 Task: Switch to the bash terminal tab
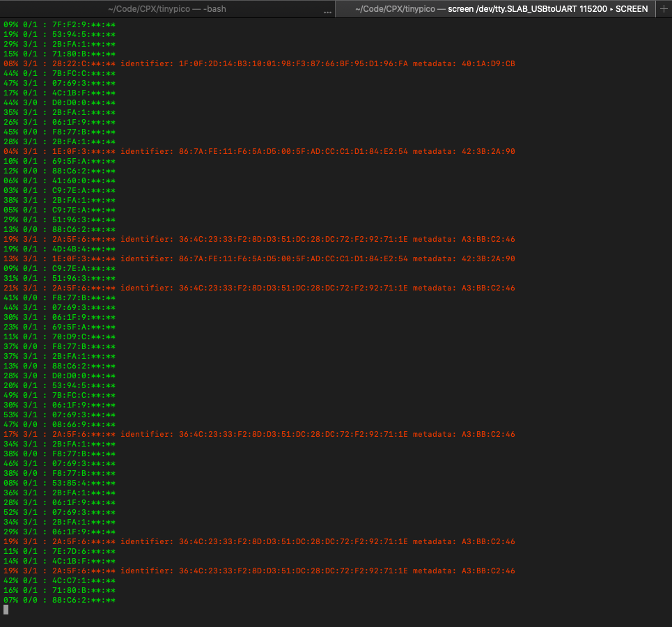click(167, 9)
